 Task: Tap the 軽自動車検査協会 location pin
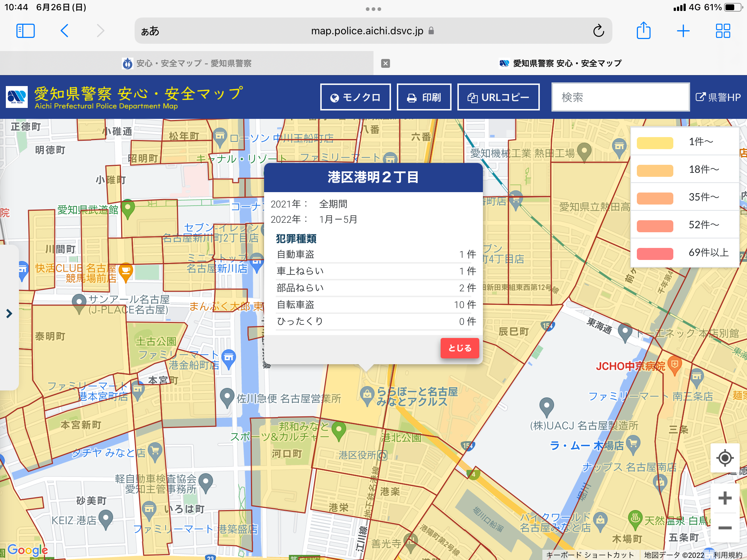tap(206, 483)
